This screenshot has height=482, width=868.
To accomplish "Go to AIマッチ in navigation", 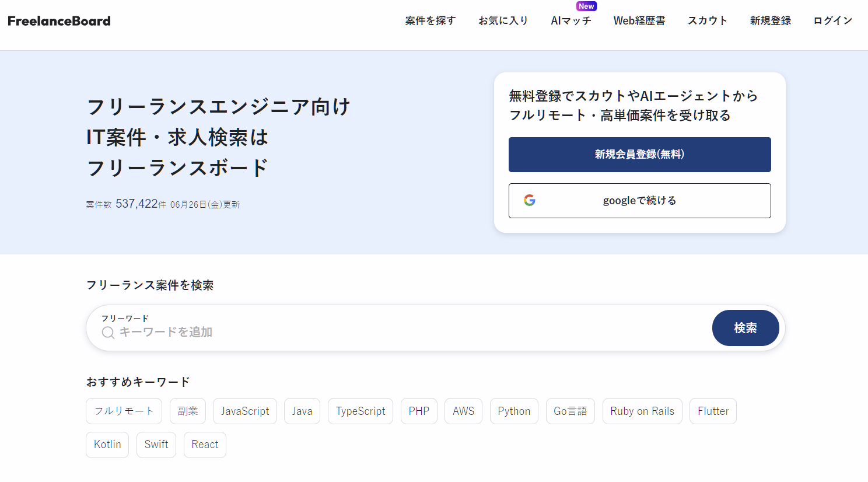I will point(571,21).
